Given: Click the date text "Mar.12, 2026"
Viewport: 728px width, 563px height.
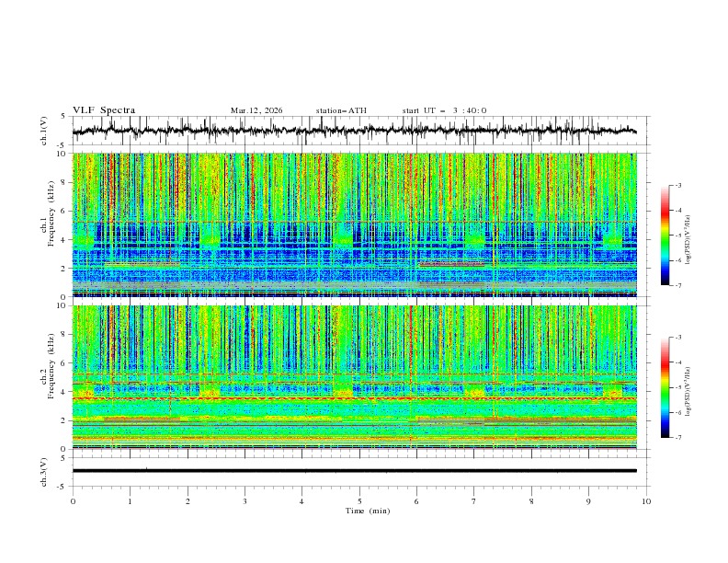Looking at the screenshot, I should [x=256, y=110].
